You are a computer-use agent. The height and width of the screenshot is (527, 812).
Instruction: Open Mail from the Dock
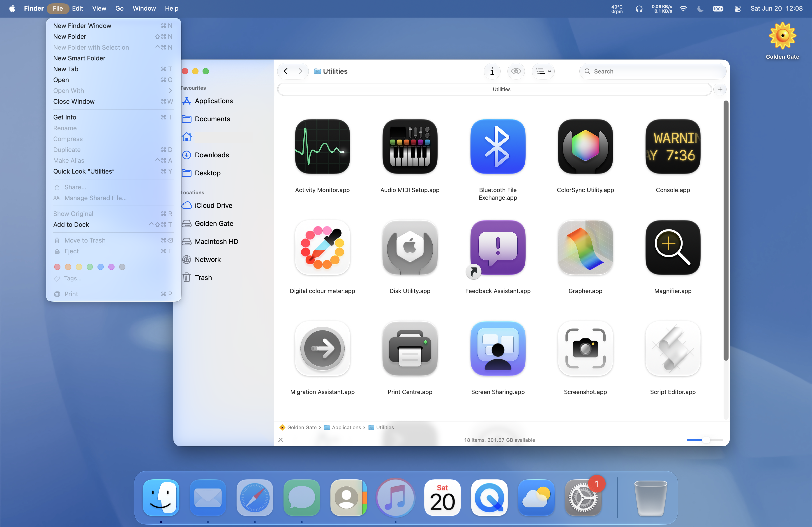pos(208,498)
